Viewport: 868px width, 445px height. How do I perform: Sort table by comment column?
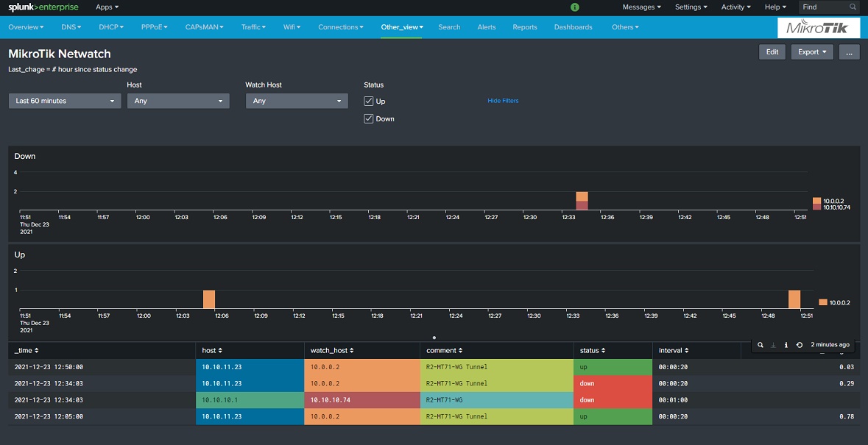click(445, 350)
